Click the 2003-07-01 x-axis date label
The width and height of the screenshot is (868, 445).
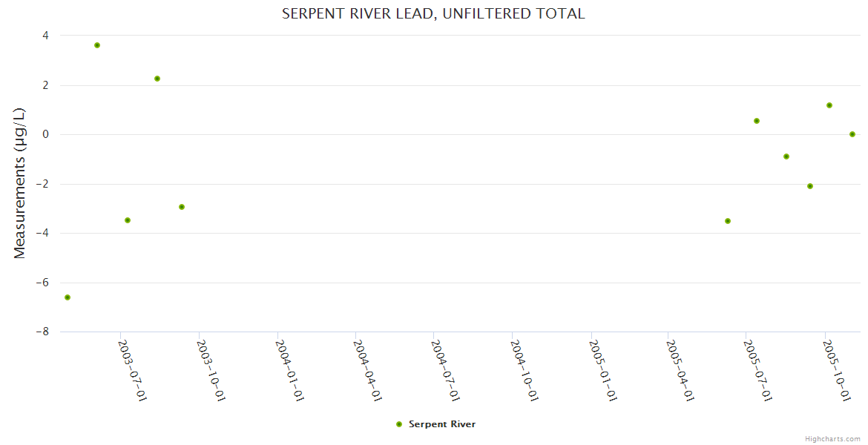(x=134, y=370)
